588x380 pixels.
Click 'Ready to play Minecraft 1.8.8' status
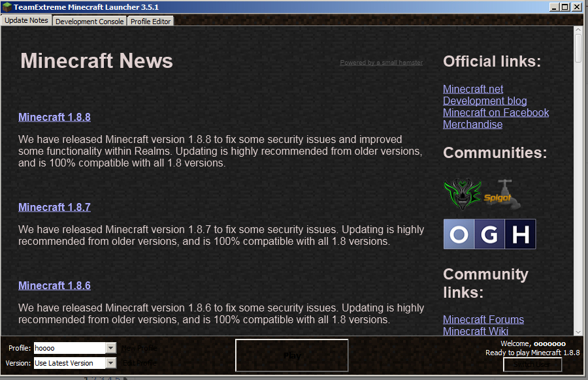point(532,353)
